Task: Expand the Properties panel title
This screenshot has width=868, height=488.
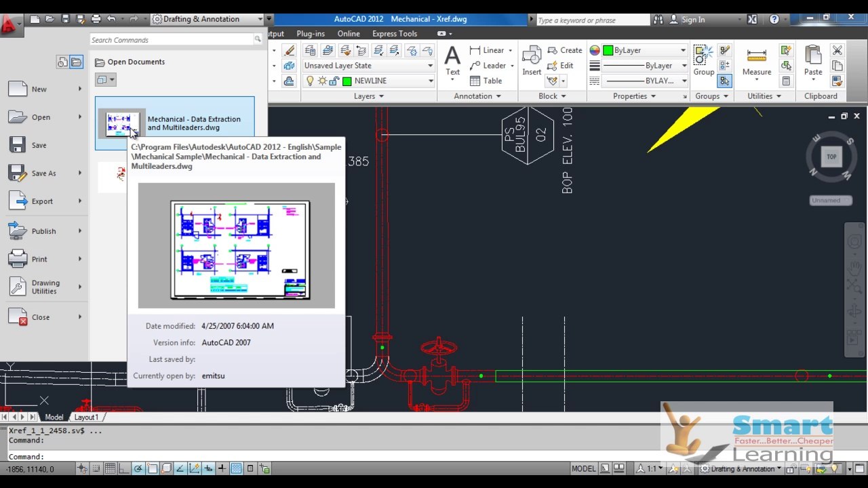Action: coord(634,96)
